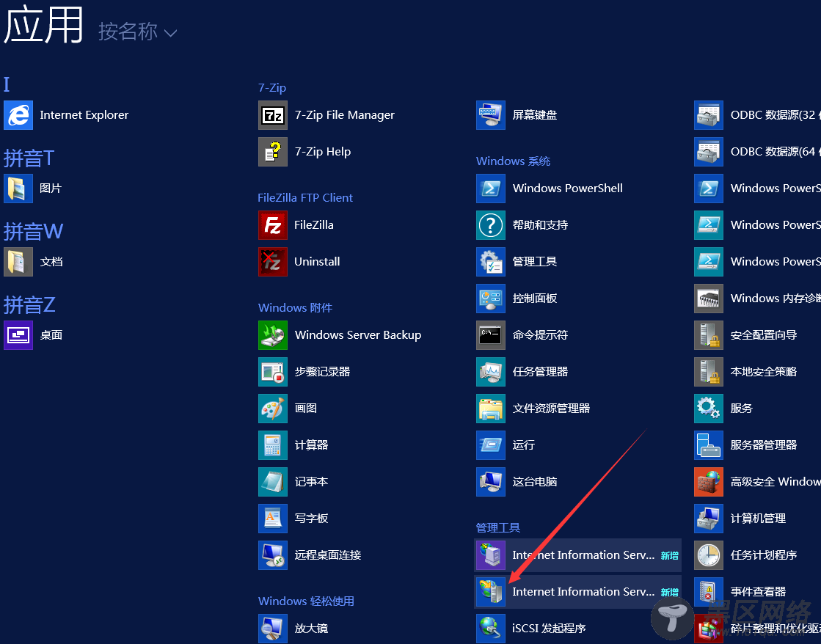The height and width of the screenshot is (644, 821).
Task: Open ODBC 数据源 (32-bit)
Action: click(x=757, y=115)
